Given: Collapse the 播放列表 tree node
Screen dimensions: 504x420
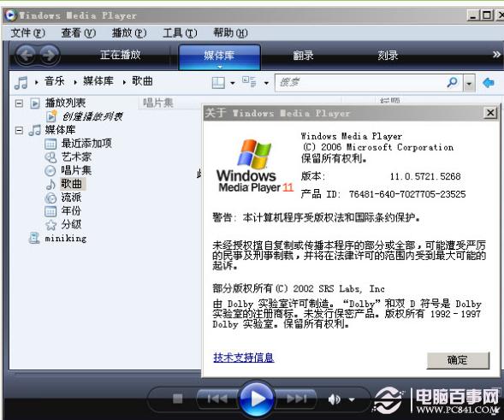Looking at the screenshot, I should 19,104.
